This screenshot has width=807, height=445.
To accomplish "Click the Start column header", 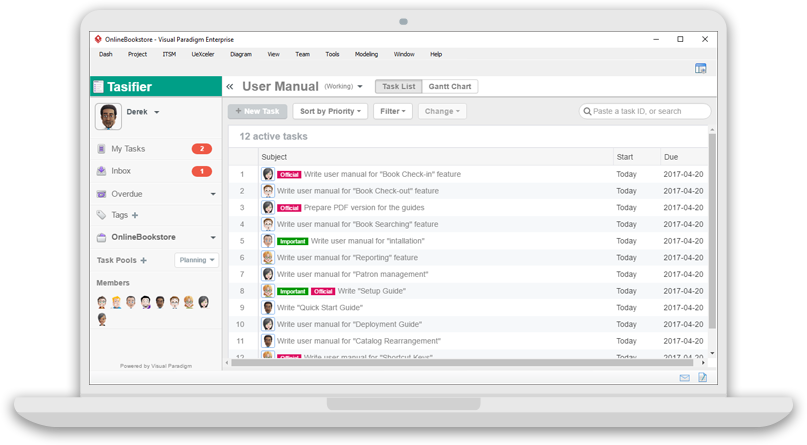I will tap(637, 157).
